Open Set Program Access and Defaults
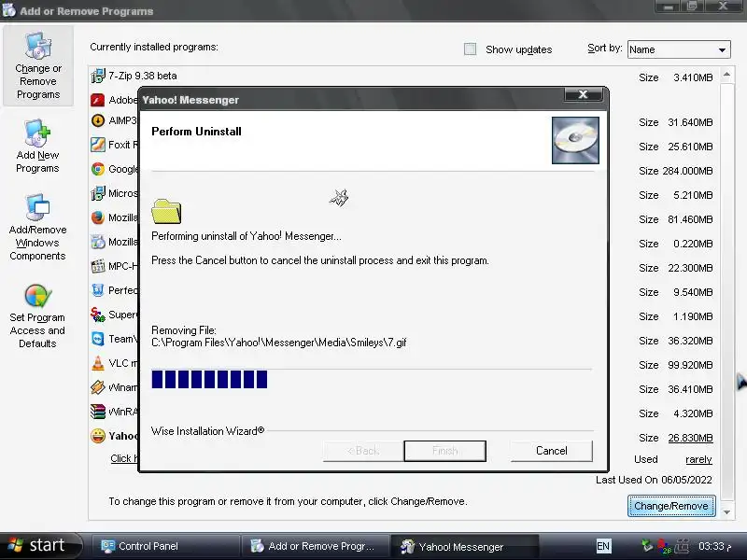Image resolution: width=747 pixels, height=560 pixels. pos(37,315)
